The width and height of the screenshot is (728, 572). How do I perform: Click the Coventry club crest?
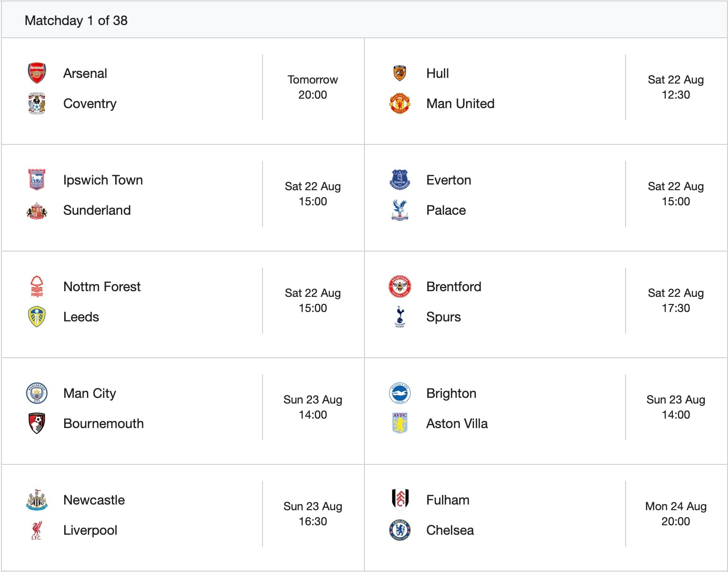(37, 103)
